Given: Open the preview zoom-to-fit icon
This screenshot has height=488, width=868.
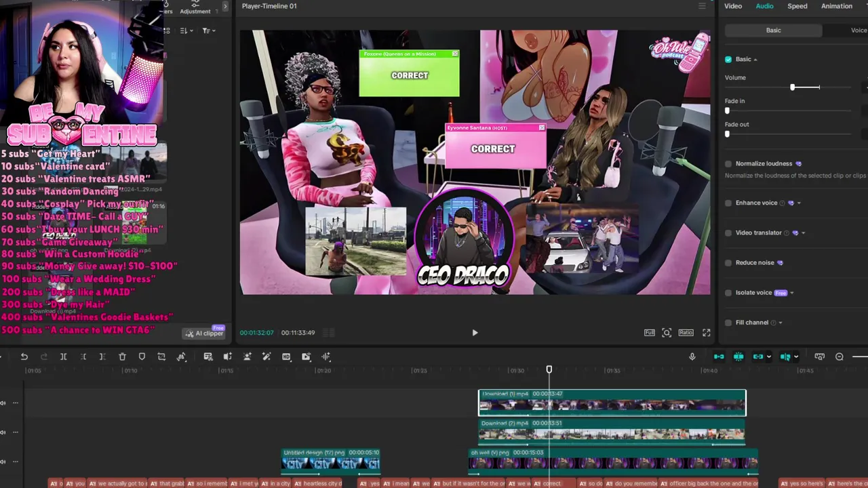Looking at the screenshot, I should (x=667, y=333).
